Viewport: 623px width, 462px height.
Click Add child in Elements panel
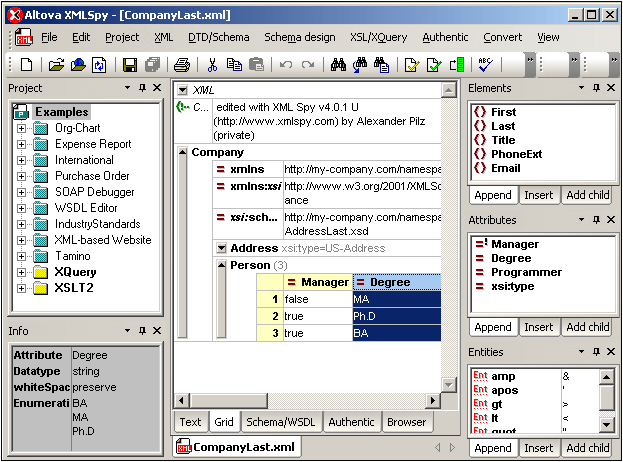588,195
